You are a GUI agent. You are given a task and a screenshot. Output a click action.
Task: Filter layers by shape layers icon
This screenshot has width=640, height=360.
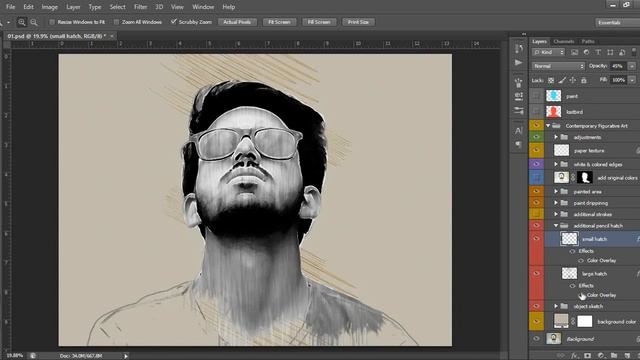tap(610, 52)
